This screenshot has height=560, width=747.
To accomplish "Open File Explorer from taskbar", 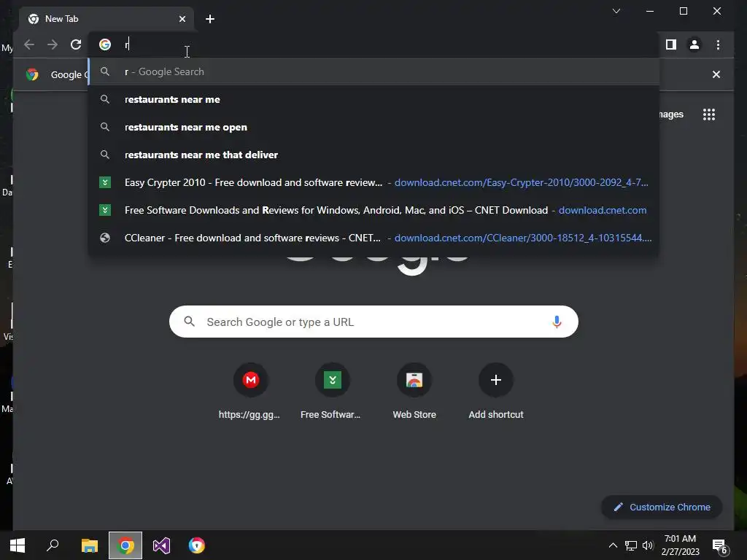I will click(89, 545).
